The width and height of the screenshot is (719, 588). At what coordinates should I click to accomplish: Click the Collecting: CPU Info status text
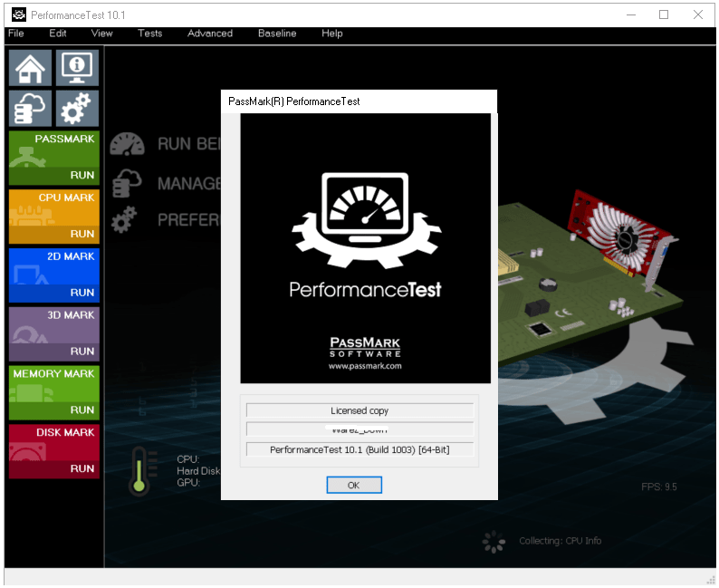tap(560, 541)
